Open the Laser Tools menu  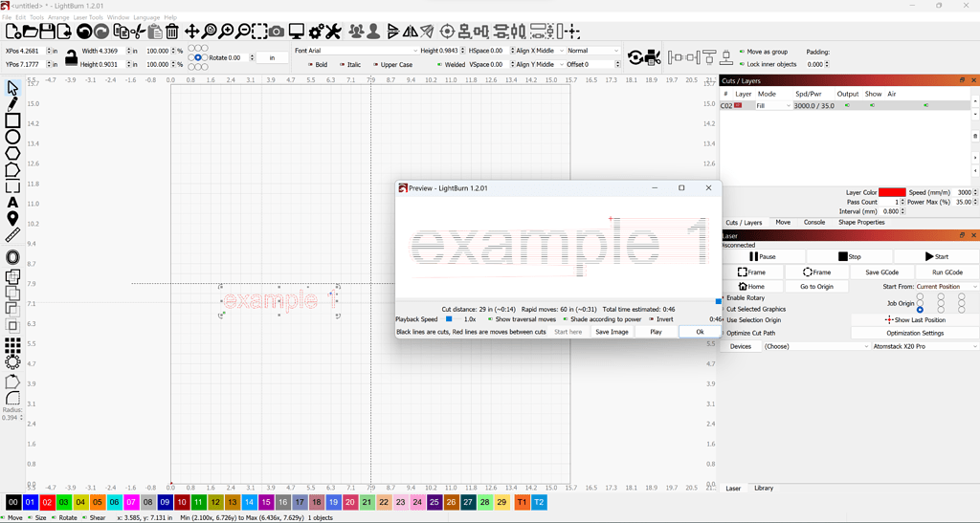click(x=88, y=17)
